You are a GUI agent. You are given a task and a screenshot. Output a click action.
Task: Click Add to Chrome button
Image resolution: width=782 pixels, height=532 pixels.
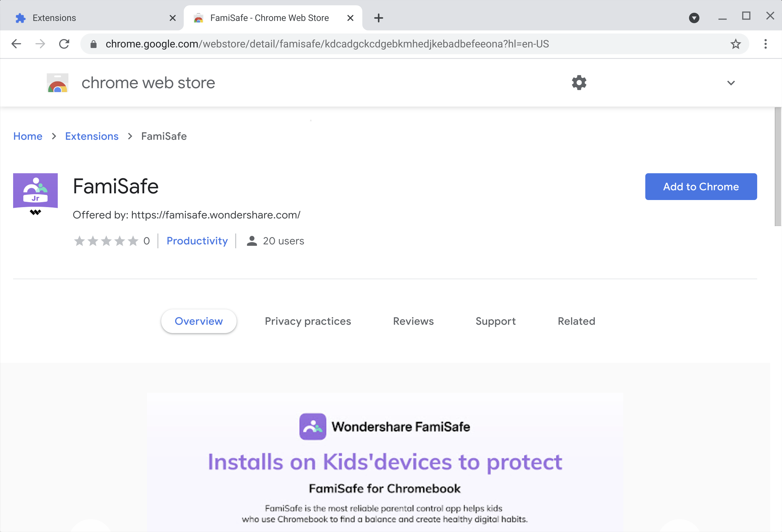[x=701, y=186]
